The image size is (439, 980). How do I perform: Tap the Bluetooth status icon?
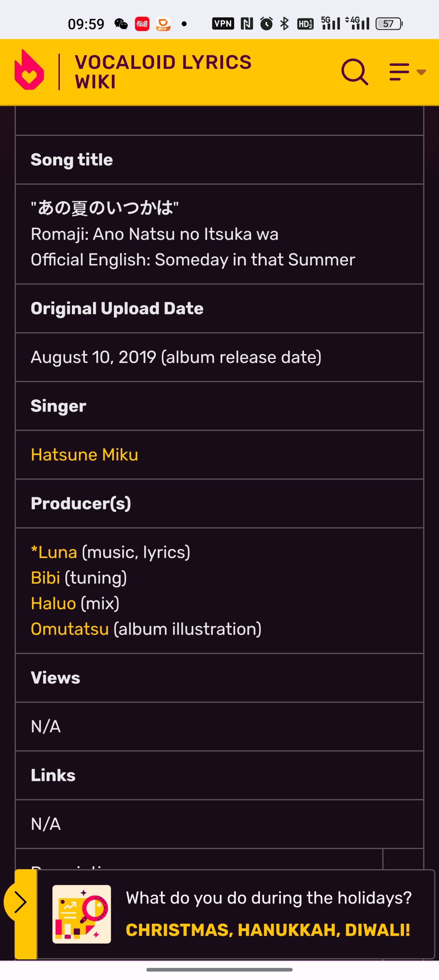point(284,24)
